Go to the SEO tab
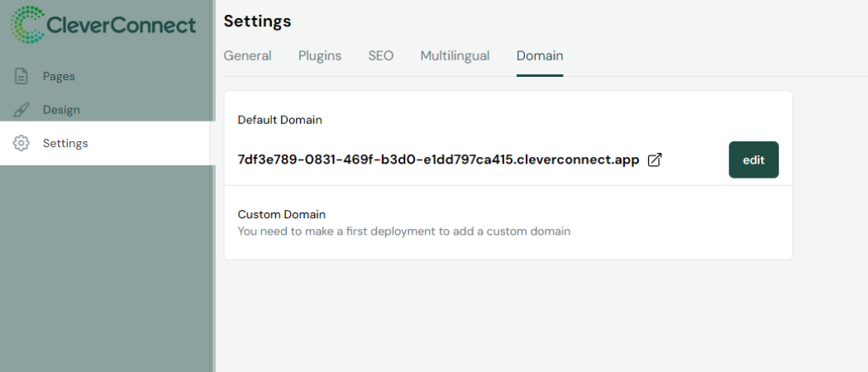Image resolution: width=868 pixels, height=372 pixels. click(381, 56)
